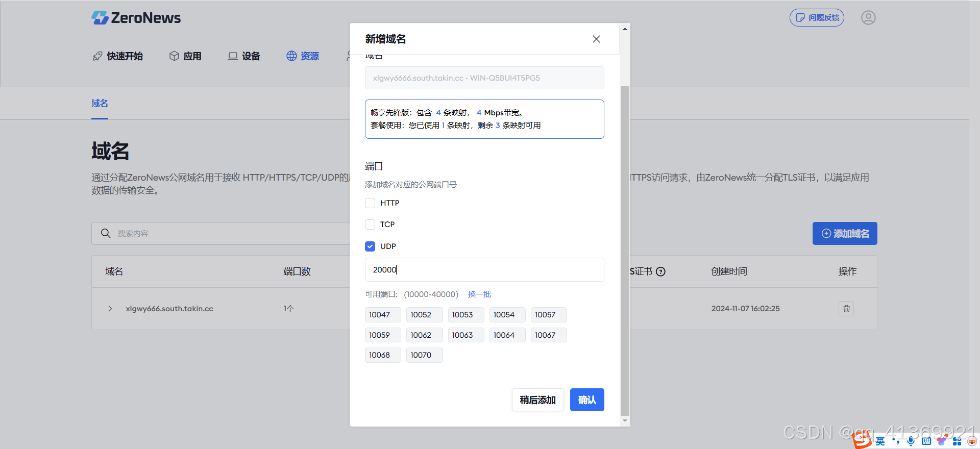Open the 设备 menu
This screenshot has width=980, height=449.
[244, 56]
